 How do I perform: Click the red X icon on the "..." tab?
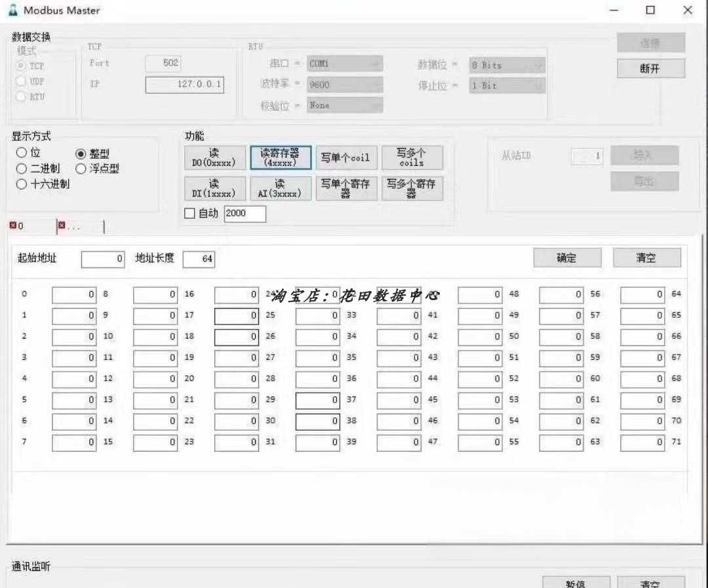[x=62, y=225]
